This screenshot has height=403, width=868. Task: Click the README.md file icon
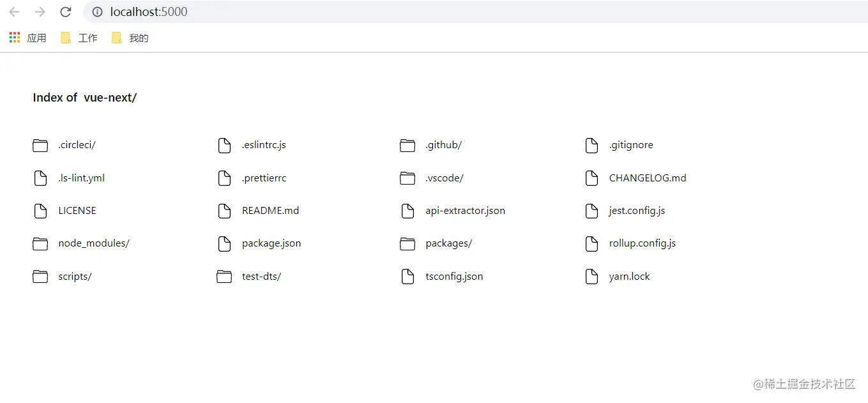(x=224, y=211)
